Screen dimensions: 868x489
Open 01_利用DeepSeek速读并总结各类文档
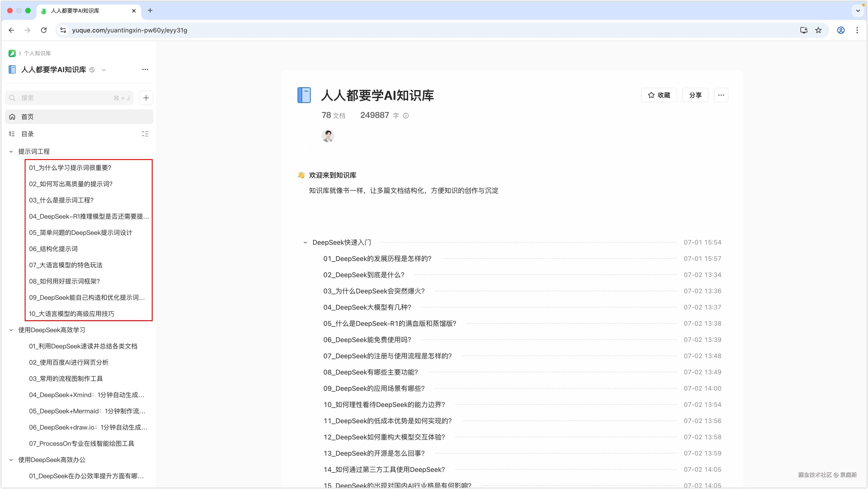(83, 346)
